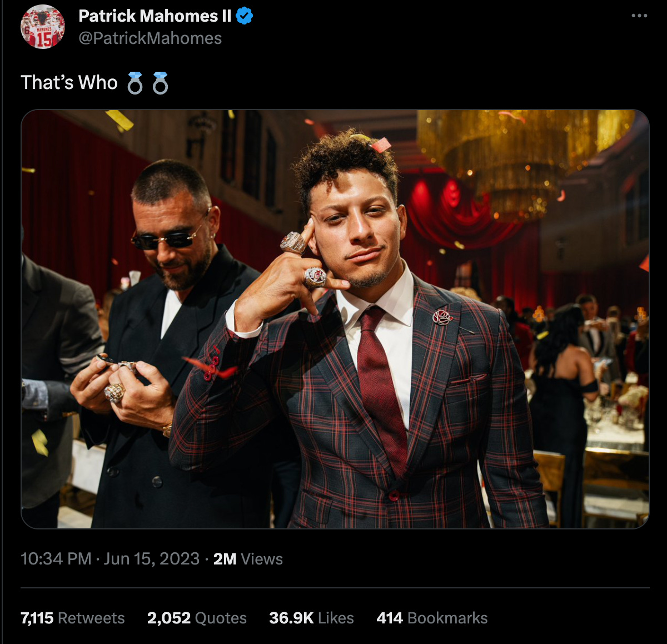Select the @PatrickMahomes handle
The width and height of the screenshot is (667, 644).
pos(150,38)
